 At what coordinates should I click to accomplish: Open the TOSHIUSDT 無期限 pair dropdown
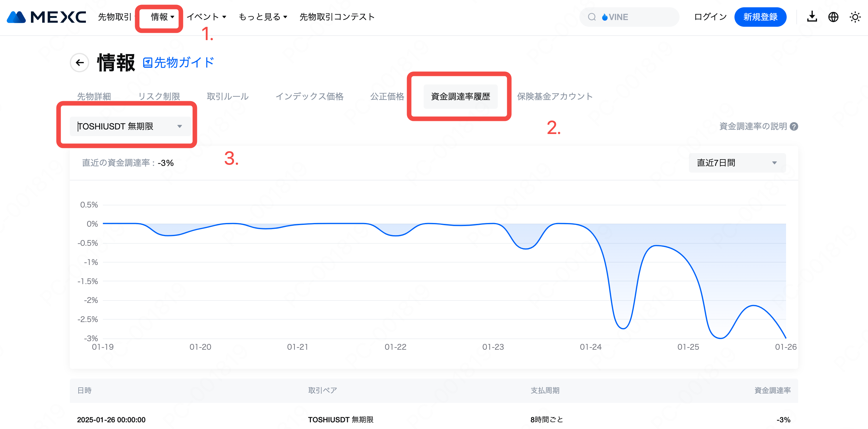click(x=130, y=126)
